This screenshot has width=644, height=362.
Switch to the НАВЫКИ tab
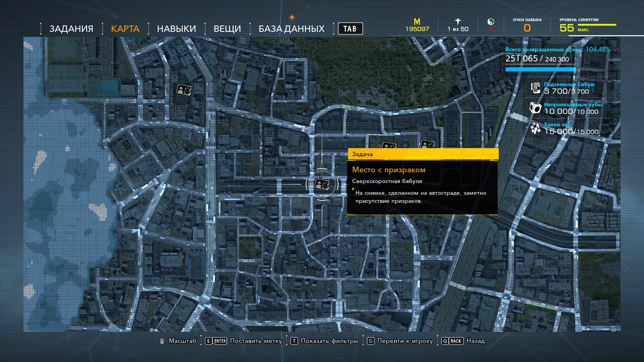[x=176, y=29]
